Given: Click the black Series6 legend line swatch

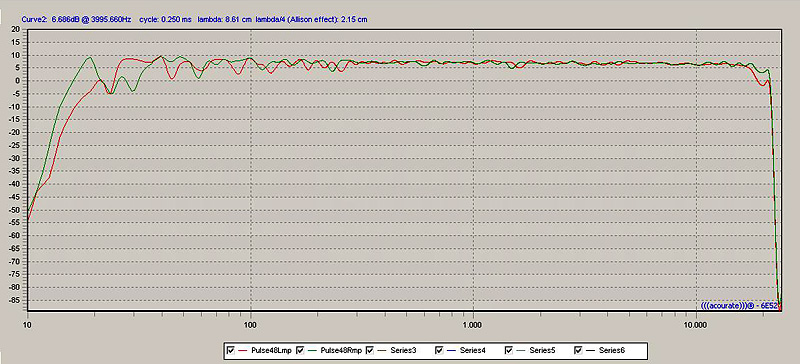Looking at the screenshot, I should 591,351.
